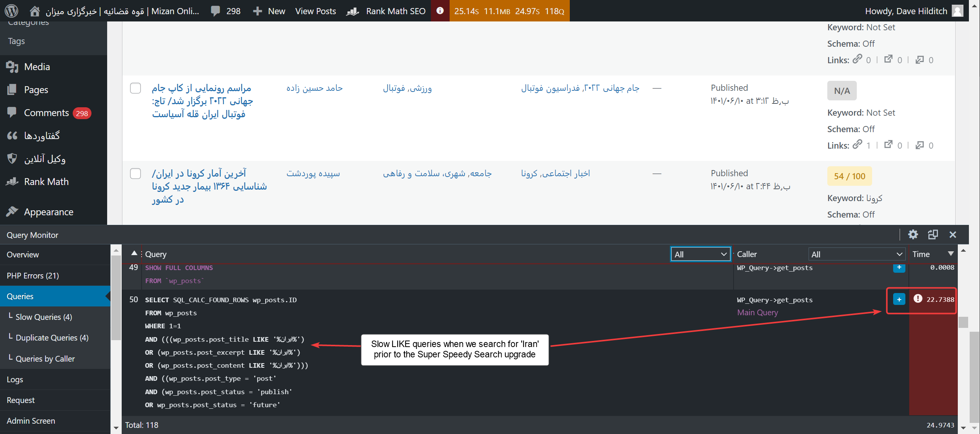
Task: Open the Caller filter dropdown
Action: pos(856,254)
